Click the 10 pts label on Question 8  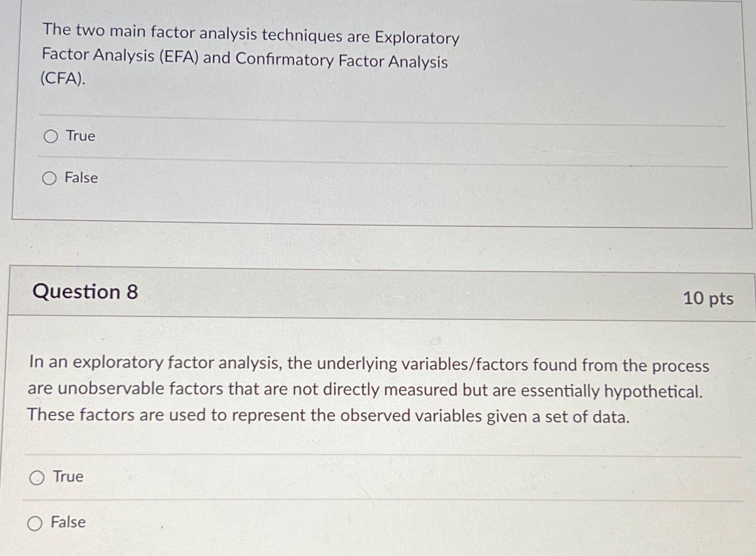708,299
